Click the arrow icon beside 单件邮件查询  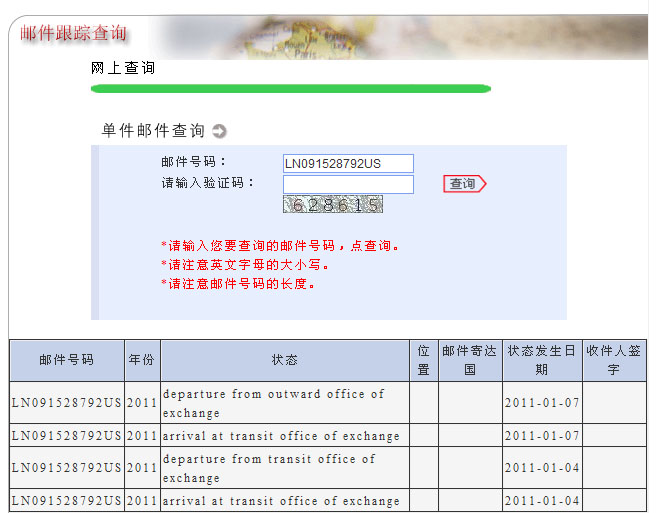[x=219, y=131]
